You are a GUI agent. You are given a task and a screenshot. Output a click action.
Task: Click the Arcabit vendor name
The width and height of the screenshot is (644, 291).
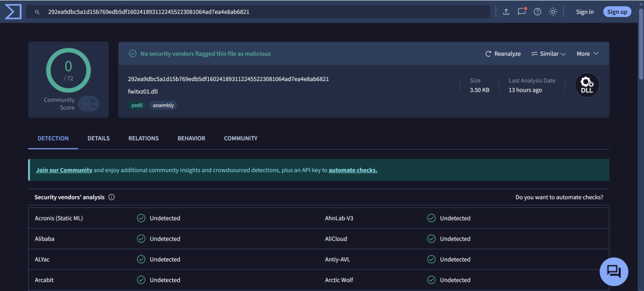pyautogui.click(x=45, y=280)
